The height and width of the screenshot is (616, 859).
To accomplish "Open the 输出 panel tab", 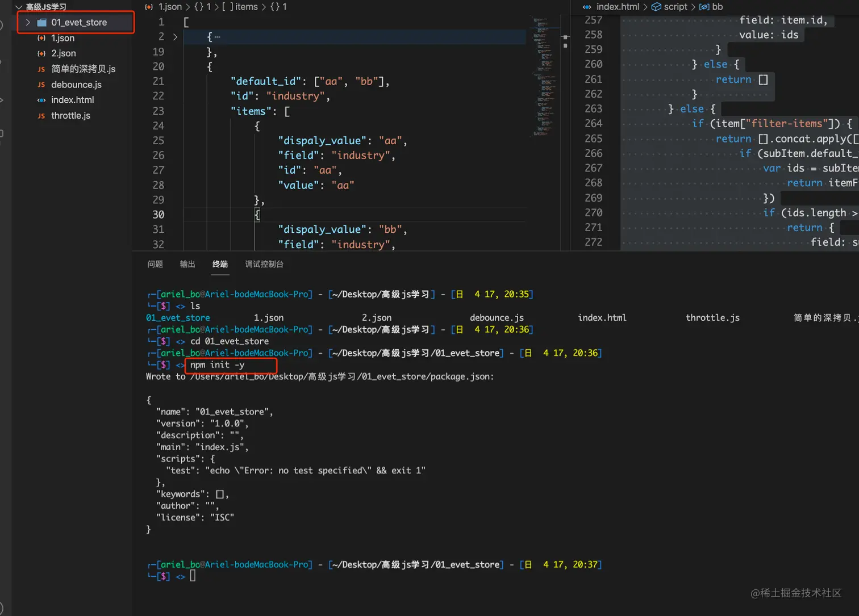I will coord(187,264).
